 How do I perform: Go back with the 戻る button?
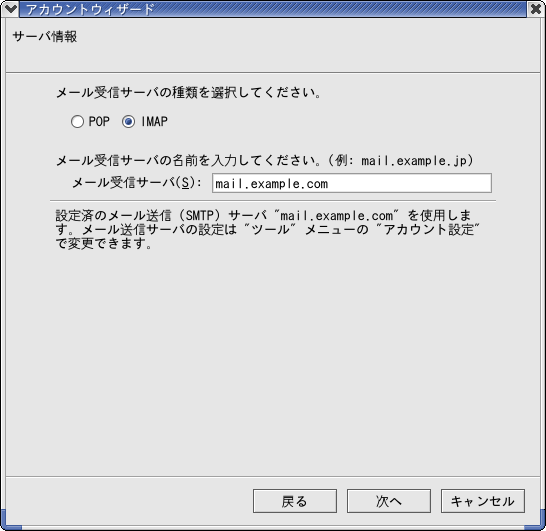pos(295,501)
